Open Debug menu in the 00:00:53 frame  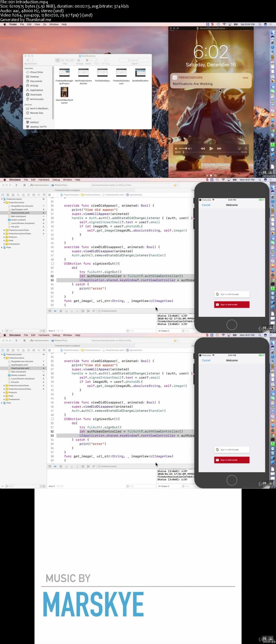[x=56, y=180]
